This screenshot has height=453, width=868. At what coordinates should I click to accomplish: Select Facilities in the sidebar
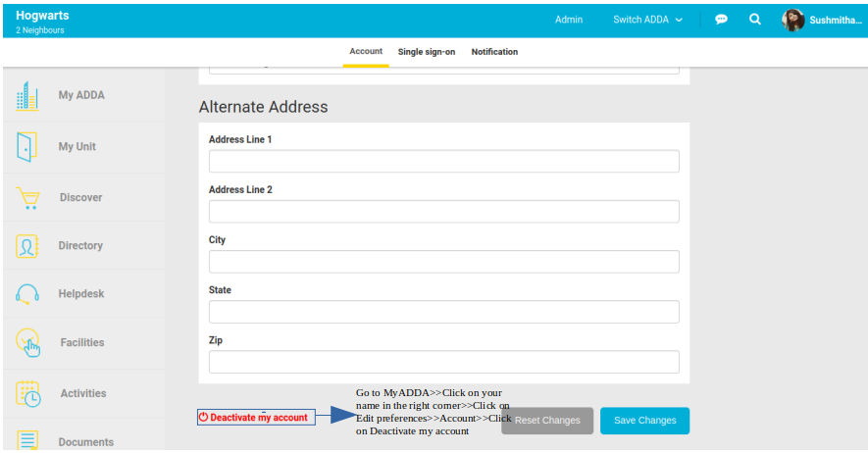pos(82,342)
